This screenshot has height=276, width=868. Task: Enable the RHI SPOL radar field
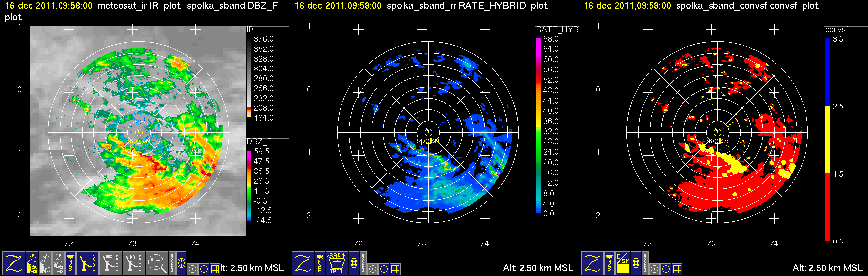(x=110, y=263)
